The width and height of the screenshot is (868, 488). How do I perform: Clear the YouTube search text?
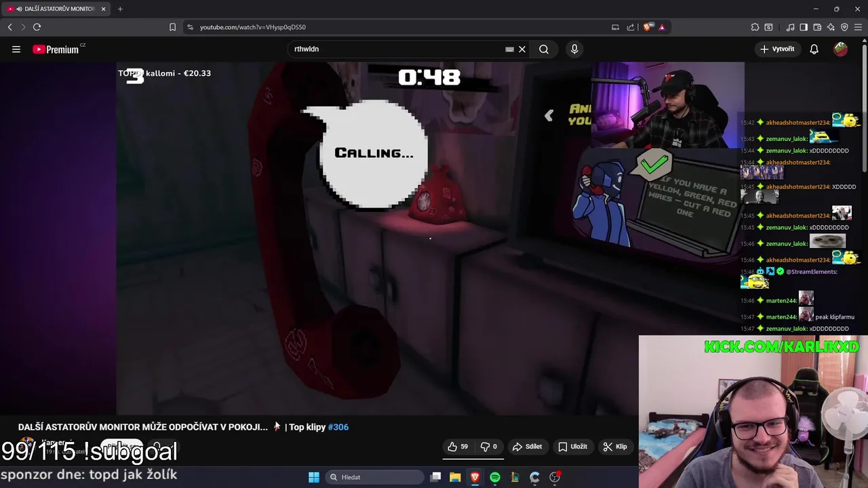coord(522,49)
